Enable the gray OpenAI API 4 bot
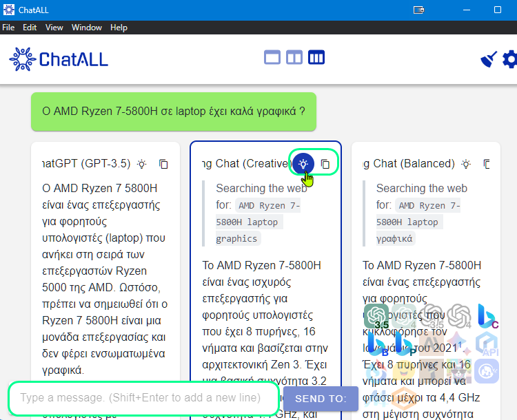This screenshot has height=420, width=517. (460, 316)
